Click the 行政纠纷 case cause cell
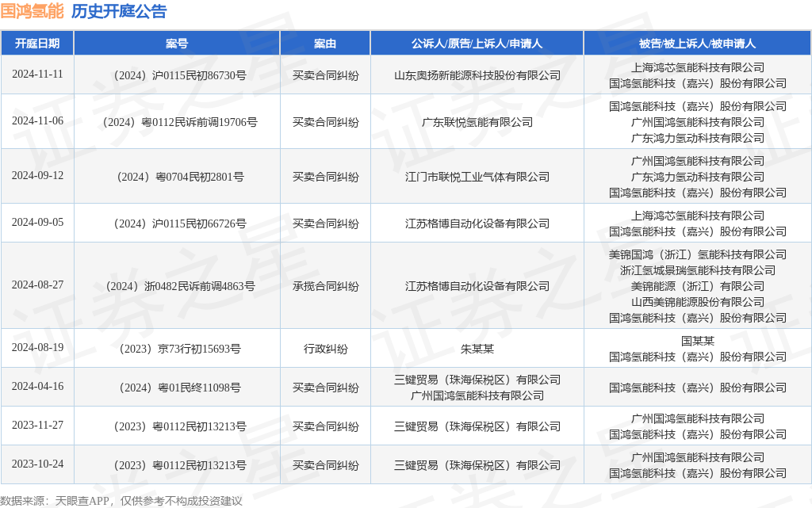 (325, 349)
